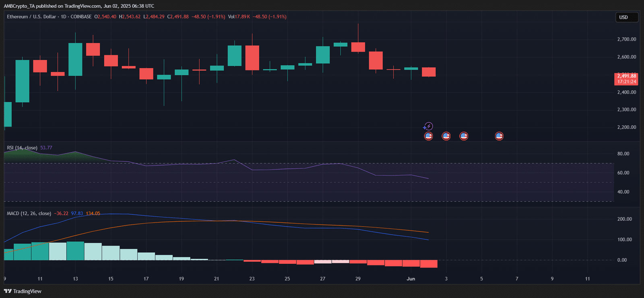This screenshot has width=644, height=298.
Task: Click the candle countdown 17:21:24
Action: point(627,82)
